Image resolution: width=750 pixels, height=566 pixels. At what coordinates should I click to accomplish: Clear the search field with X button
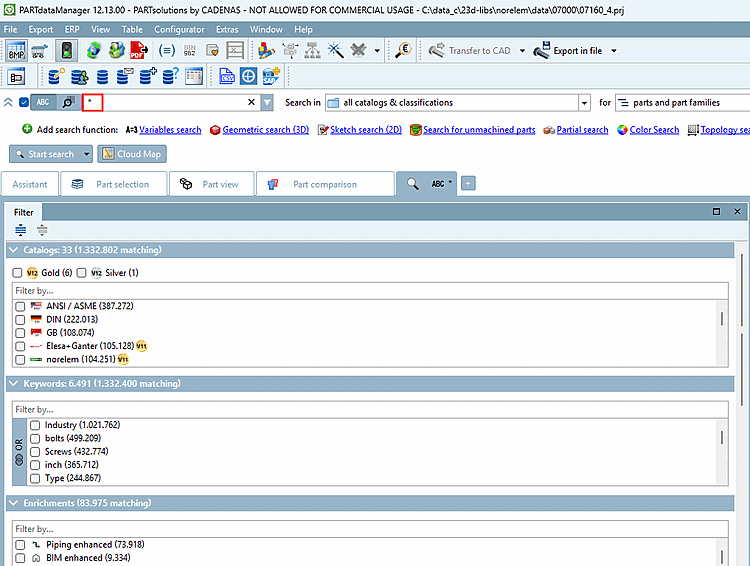pyautogui.click(x=251, y=102)
